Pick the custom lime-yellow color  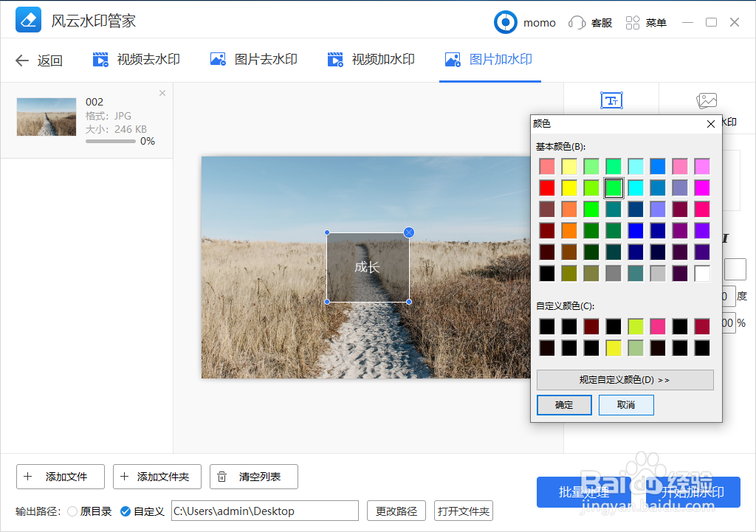636,326
